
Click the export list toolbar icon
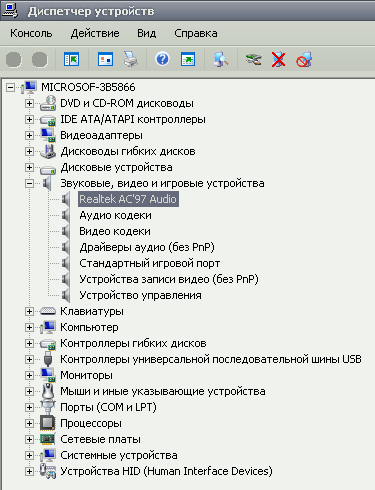click(188, 60)
